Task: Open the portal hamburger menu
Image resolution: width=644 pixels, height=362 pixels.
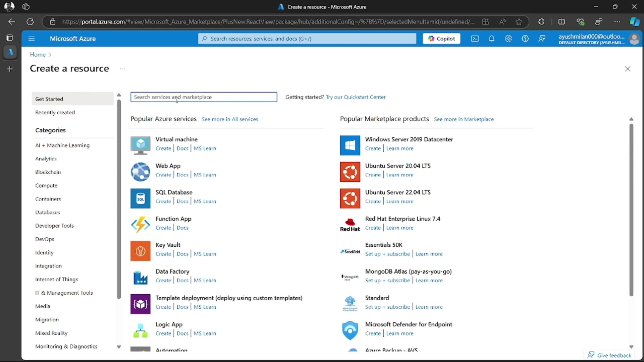Action: coord(32,39)
